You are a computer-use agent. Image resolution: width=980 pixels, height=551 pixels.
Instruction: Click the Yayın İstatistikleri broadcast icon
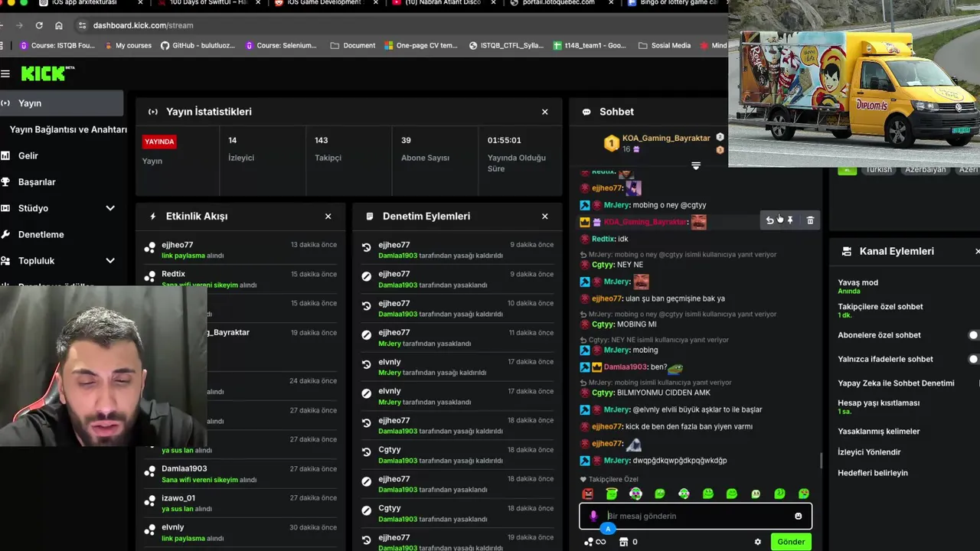click(153, 112)
